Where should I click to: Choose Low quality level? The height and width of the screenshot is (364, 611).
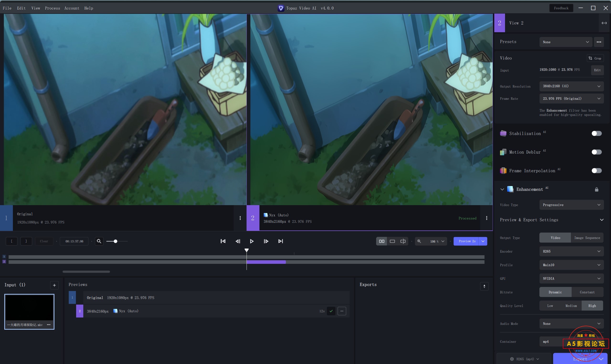[x=550, y=306]
